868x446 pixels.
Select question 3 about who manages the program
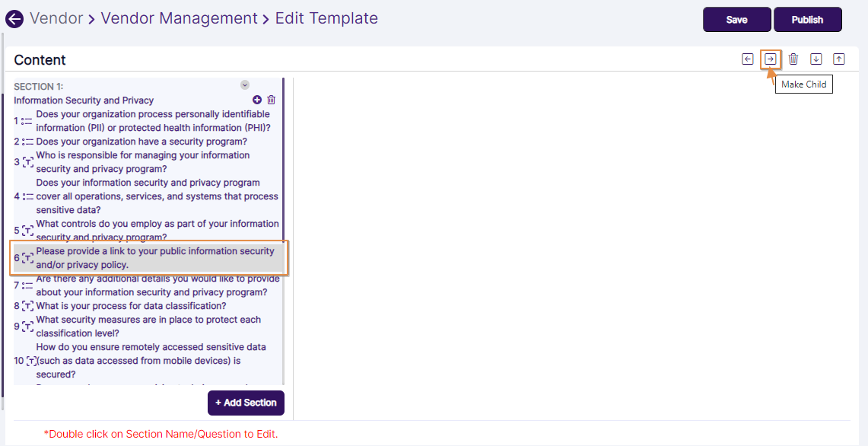coord(142,162)
